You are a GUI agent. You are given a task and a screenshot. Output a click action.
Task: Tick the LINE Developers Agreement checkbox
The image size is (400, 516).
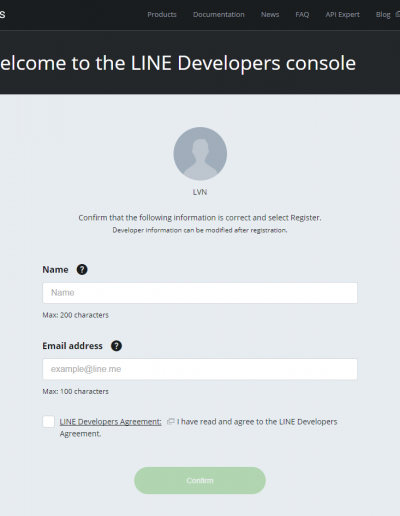tap(49, 421)
